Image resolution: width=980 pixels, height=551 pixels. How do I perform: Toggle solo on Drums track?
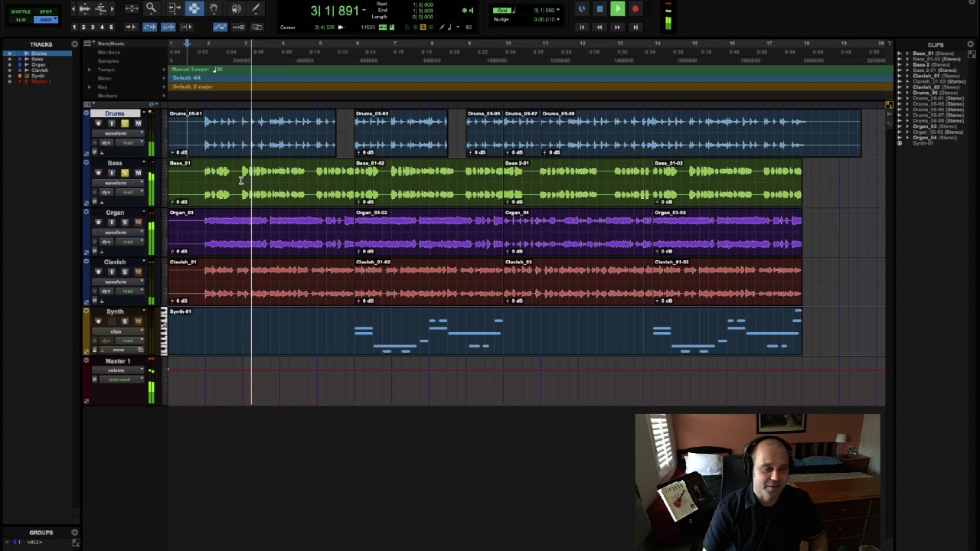click(124, 123)
